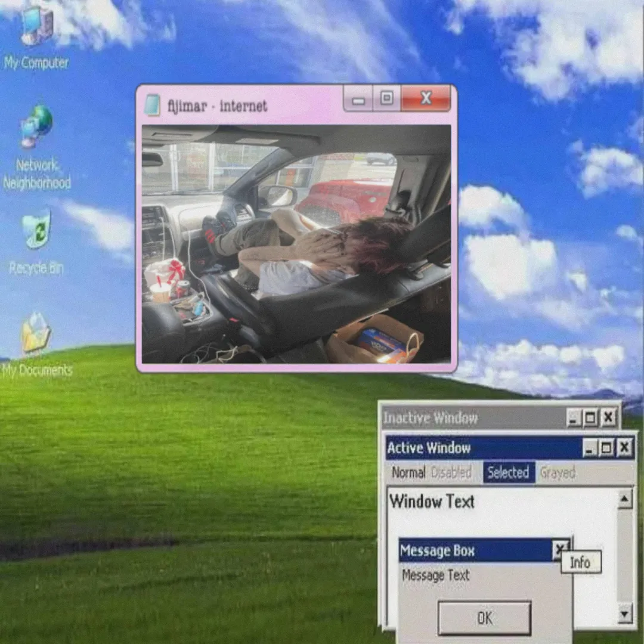Click the scrollbar down arrow
The image size is (644, 644).
coord(624,613)
